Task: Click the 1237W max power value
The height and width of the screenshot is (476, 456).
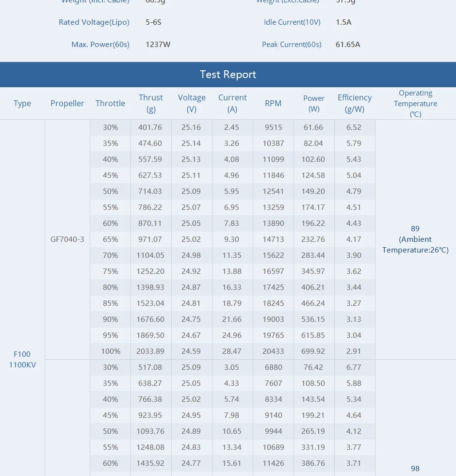Action: pyautogui.click(x=158, y=45)
